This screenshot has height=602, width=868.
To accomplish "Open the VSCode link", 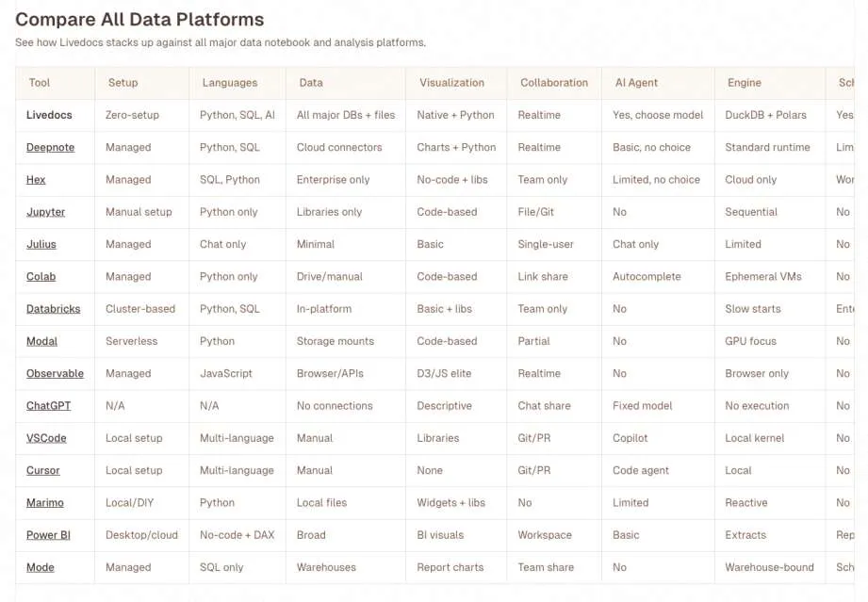I will point(46,438).
